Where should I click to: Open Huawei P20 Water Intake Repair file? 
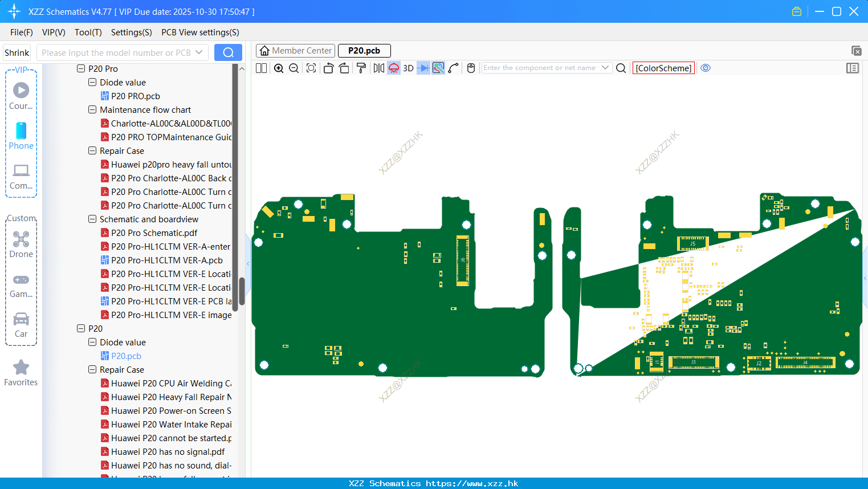pyautogui.click(x=166, y=424)
